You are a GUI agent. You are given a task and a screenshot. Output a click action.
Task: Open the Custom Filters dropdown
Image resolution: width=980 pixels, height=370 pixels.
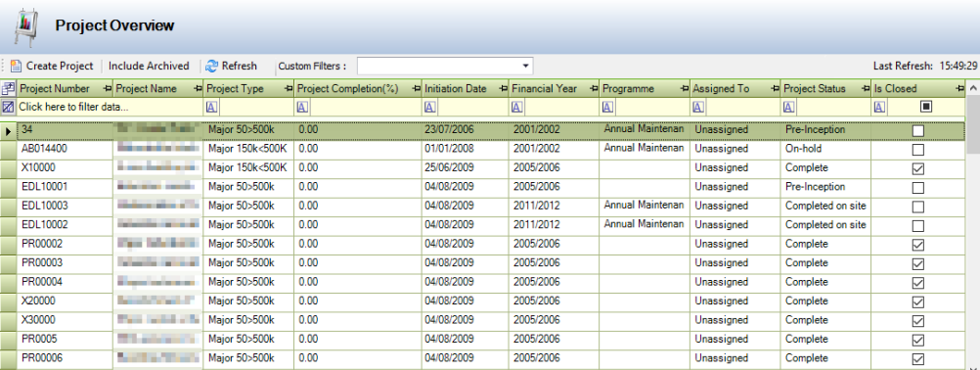[526, 66]
